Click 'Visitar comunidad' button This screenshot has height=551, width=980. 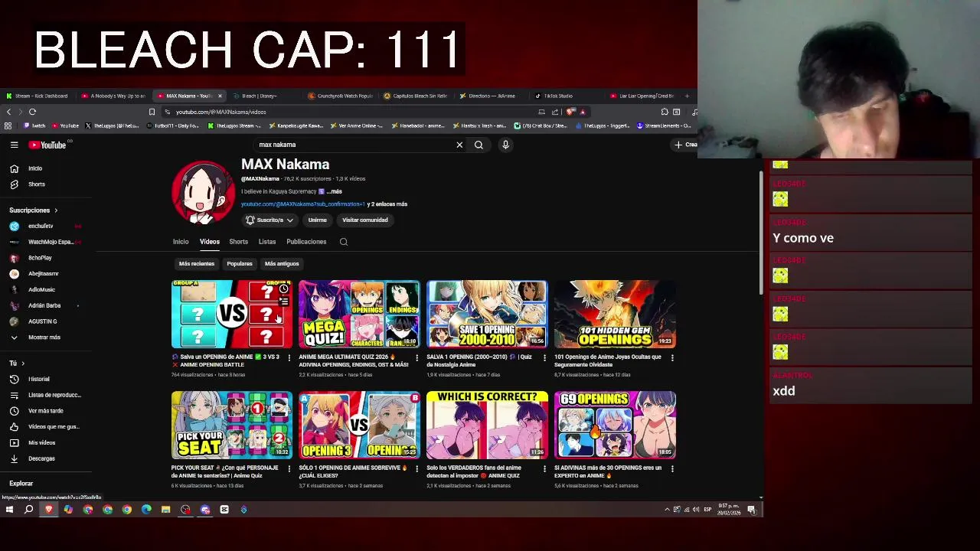tap(365, 220)
